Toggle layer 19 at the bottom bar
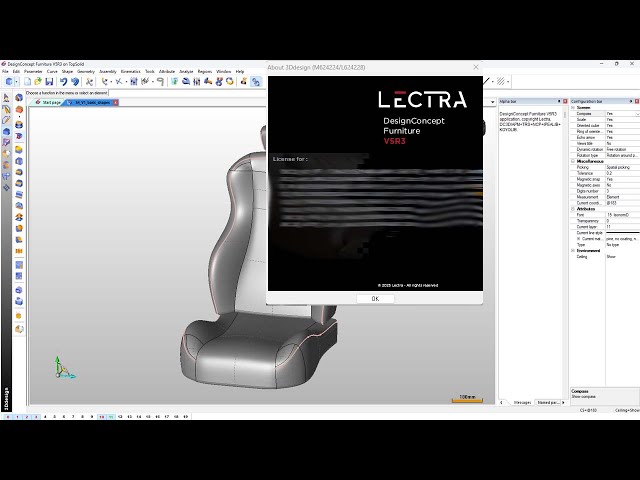The height and width of the screenshot is (480, 640). 186,417
